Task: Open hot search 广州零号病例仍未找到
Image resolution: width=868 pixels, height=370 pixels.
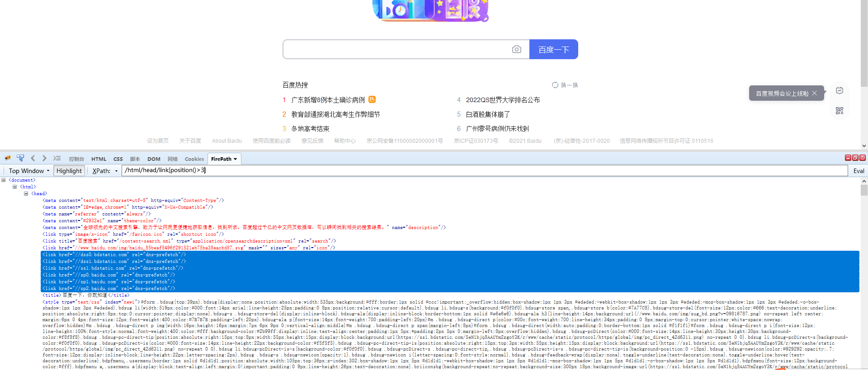Action: pyautogui.click(x=497, y=129)
